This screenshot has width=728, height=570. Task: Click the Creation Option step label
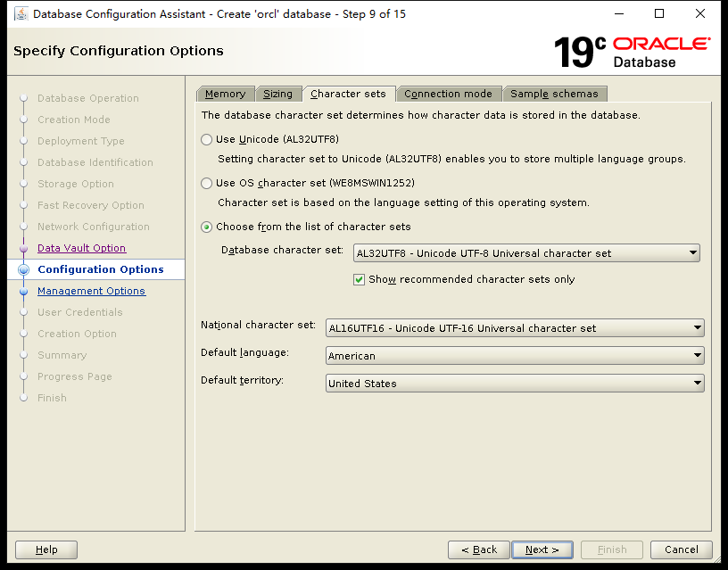coord(77,334)
